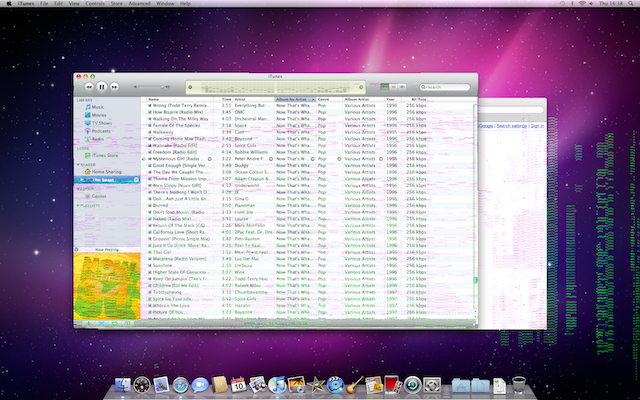640x400 pixels.
Task: Open the search field magnifier dropdown
Action: pyautogui.click(x=424, y=87)
